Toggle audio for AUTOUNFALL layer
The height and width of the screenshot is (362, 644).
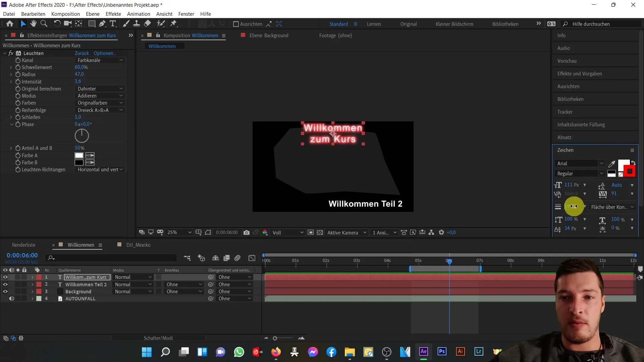(x=11, y=298)
